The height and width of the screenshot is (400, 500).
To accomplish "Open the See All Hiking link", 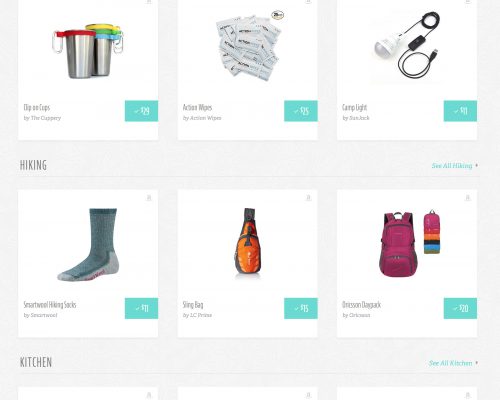I will [x=452, y=166].
